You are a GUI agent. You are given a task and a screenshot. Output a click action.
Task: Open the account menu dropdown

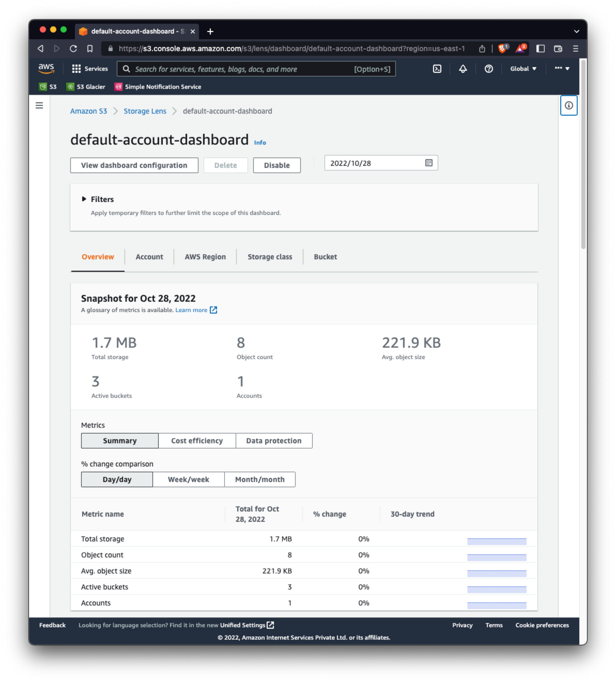click(x=562, y=69)
